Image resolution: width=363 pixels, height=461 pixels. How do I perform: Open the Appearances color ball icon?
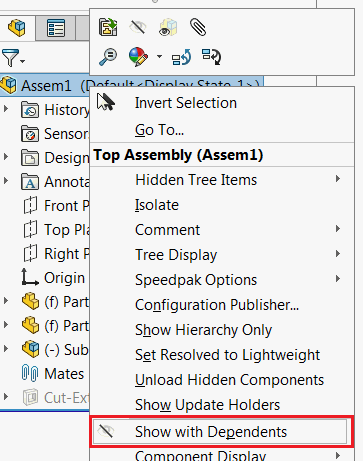(x=138, y=57)
